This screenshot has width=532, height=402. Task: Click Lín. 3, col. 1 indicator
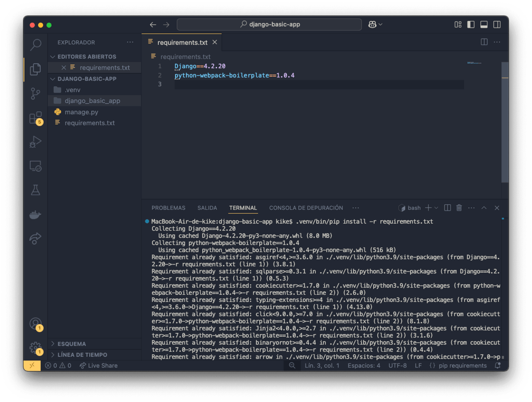pyautogui.click(x=322, y=366)
